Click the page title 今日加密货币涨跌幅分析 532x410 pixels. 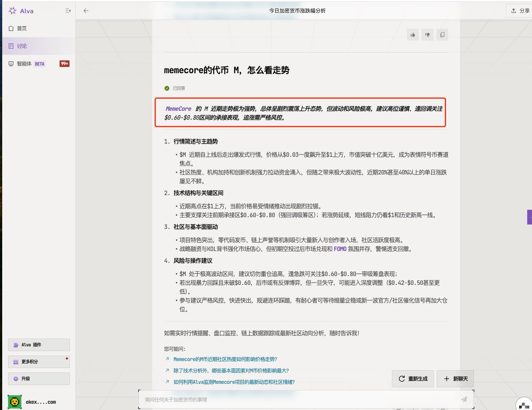click(297, 11)
